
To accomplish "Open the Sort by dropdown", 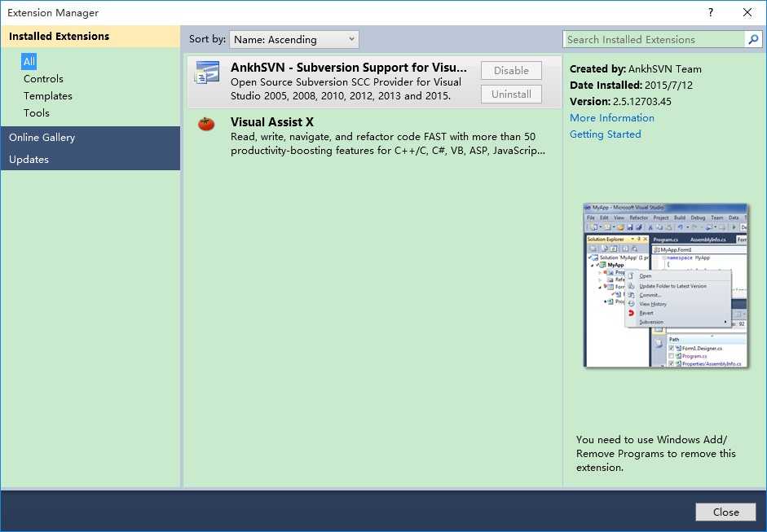I will [294, 40].
